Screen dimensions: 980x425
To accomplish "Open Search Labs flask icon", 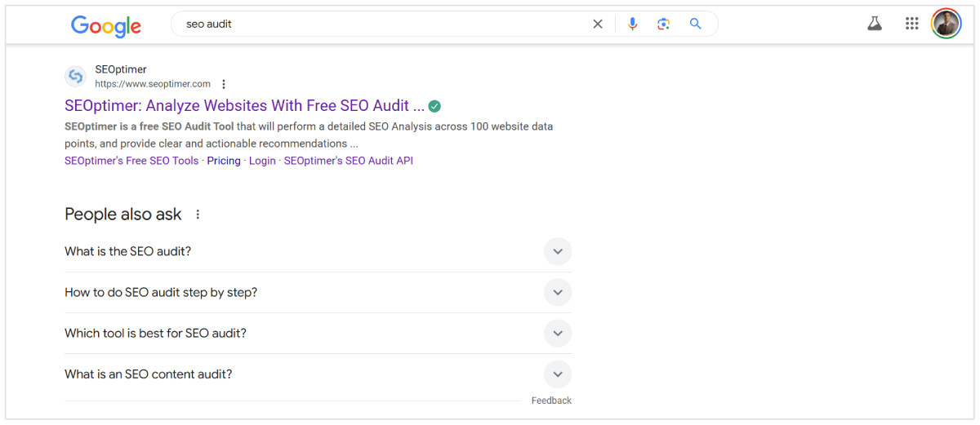I will [x=875, y=24].
